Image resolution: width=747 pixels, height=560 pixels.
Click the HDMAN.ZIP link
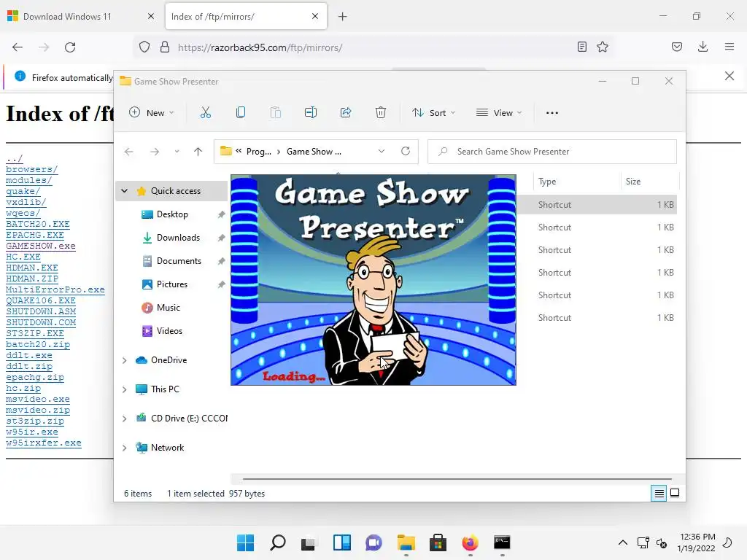pyautogui.click(x=32, y=279)
